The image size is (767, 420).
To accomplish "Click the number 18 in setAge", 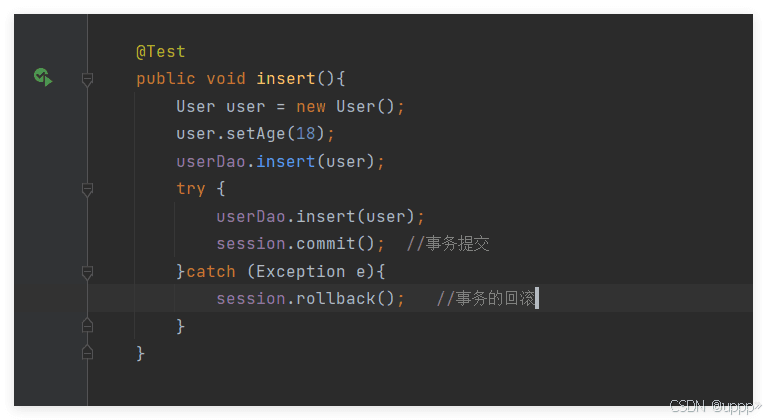I will pos(306,133).
